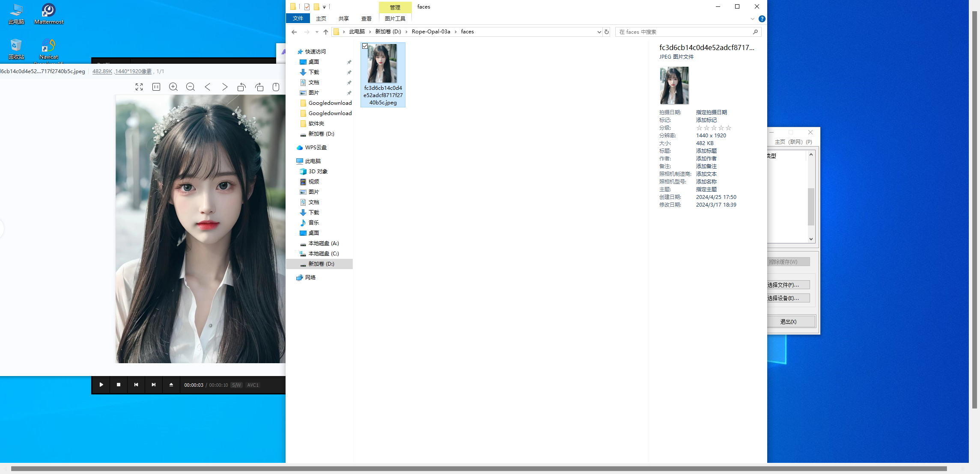Rate the file with five stars
The width and height of the screenshot is (980, 474).
pyautogui.click(x=728, y=128)
